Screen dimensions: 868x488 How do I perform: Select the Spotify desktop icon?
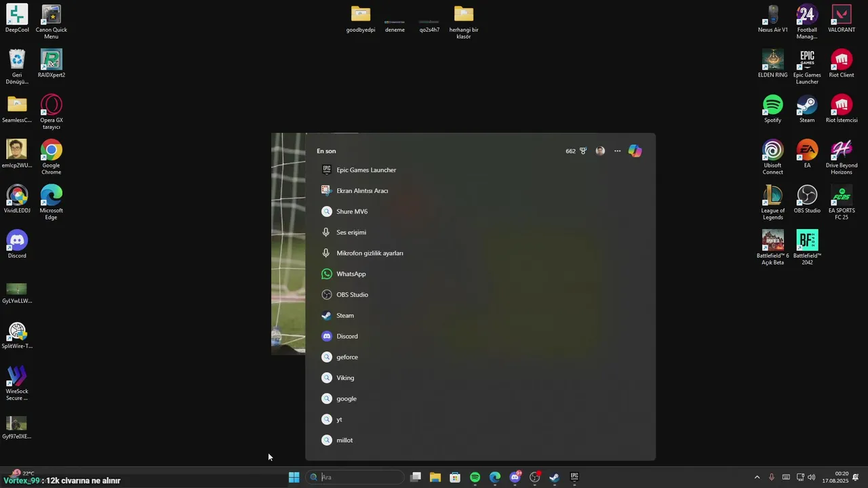[x=773, y=108]
